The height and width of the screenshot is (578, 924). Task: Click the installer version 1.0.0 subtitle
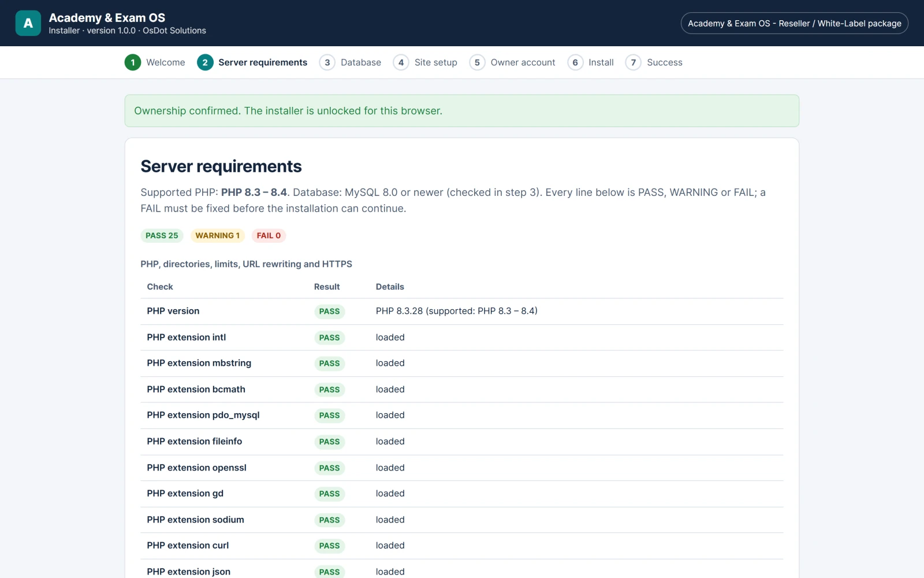click(128, 31)
